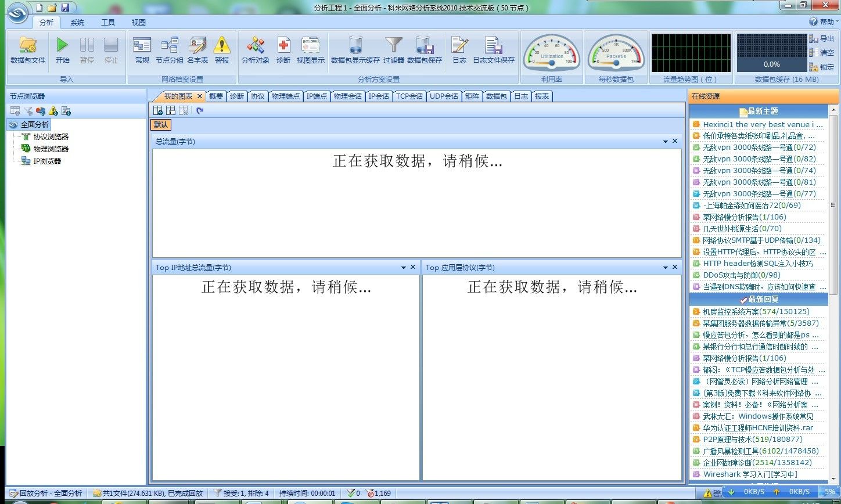Pause analysis using the 暂停 button
Screen dimensions: 841x504
(87, 51)
